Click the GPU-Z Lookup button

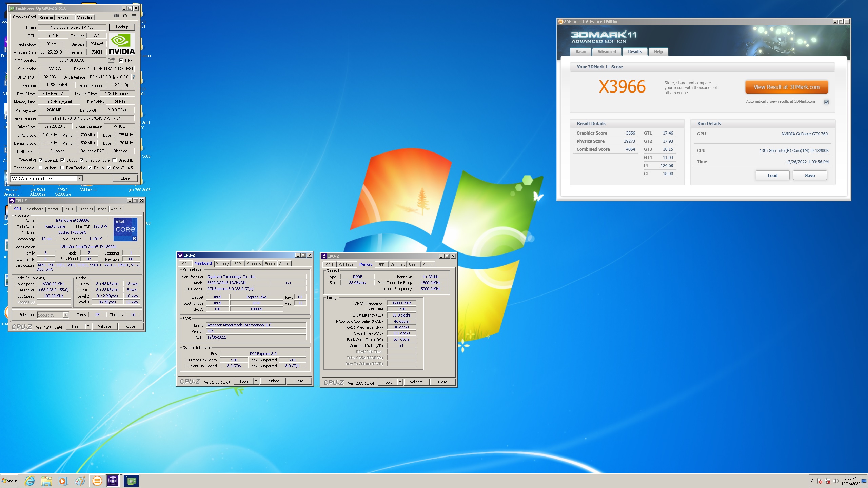(122, 27)
